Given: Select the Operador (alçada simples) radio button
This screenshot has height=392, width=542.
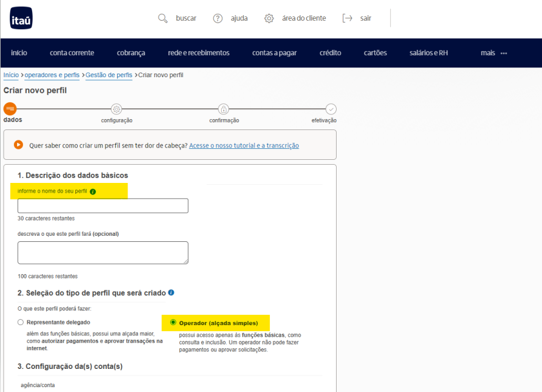Looking at the screenshot, I should [x=173, y=323].
